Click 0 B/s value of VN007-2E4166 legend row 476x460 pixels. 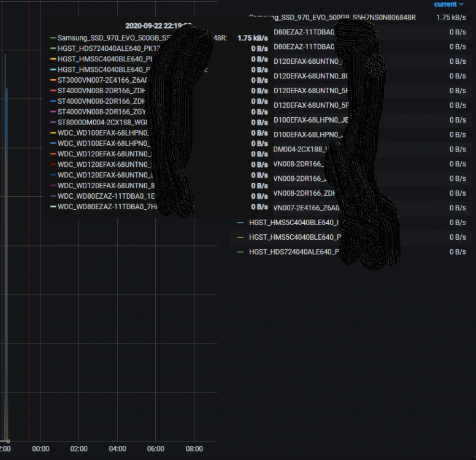[x=458, y=208]
